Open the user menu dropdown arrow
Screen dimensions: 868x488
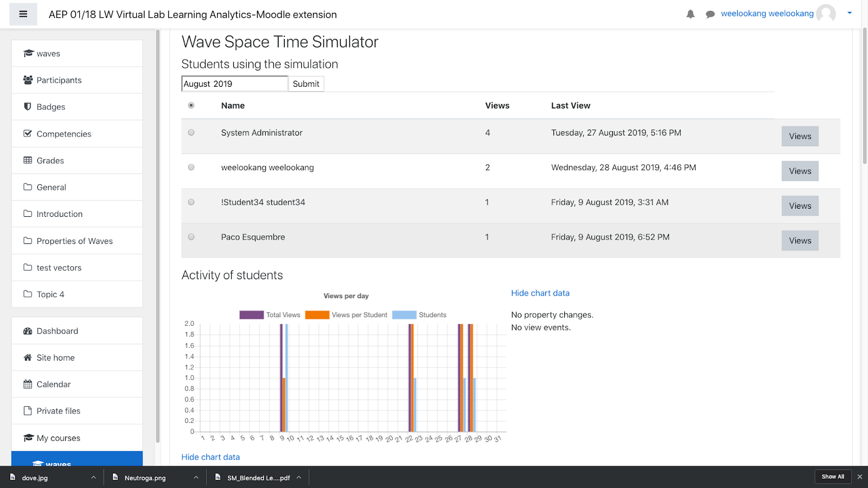click(850, 13)
